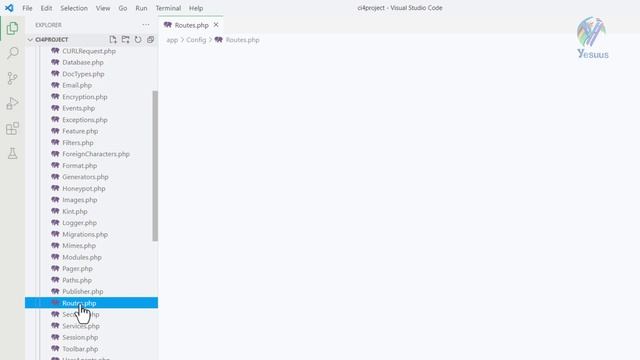Open the Source Control view icon
This screenshot has height=360, width=640.
12,78
